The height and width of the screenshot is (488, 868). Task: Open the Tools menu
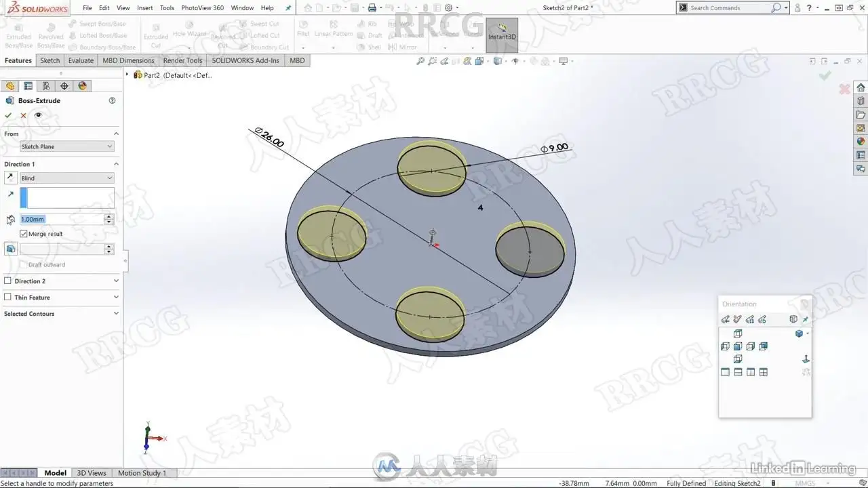[x=167, y=8]
